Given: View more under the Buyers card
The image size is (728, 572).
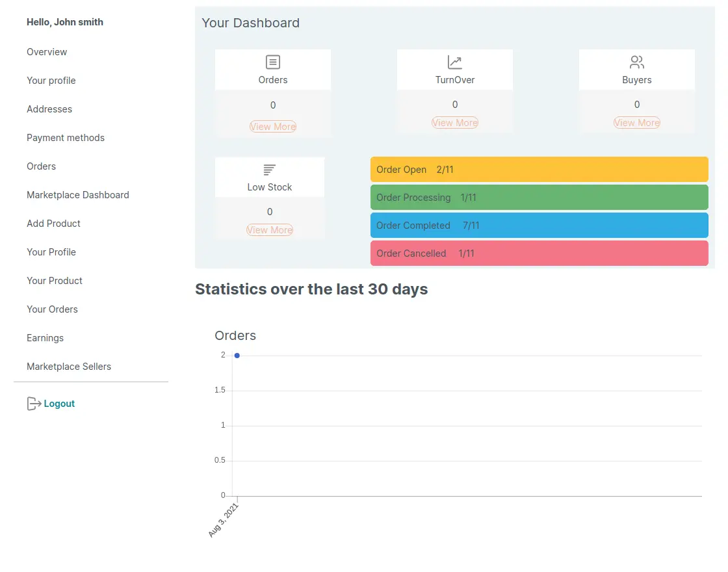Looking at the screenshot, I should point(637,123).
